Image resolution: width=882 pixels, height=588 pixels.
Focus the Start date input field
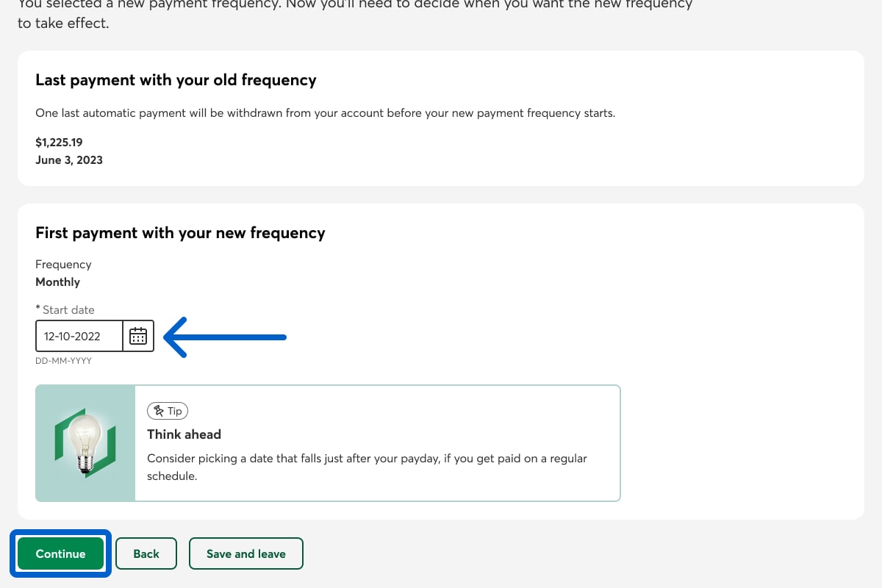(79, 337)
